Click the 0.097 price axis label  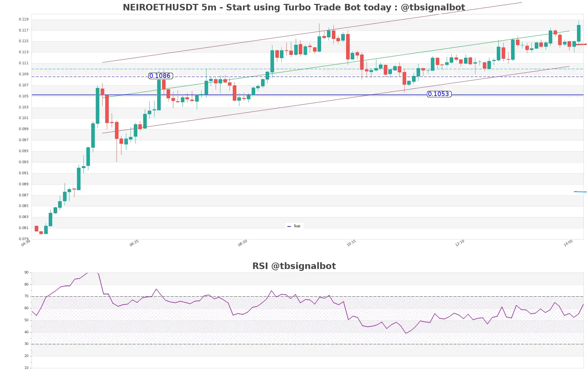(24, 140)
